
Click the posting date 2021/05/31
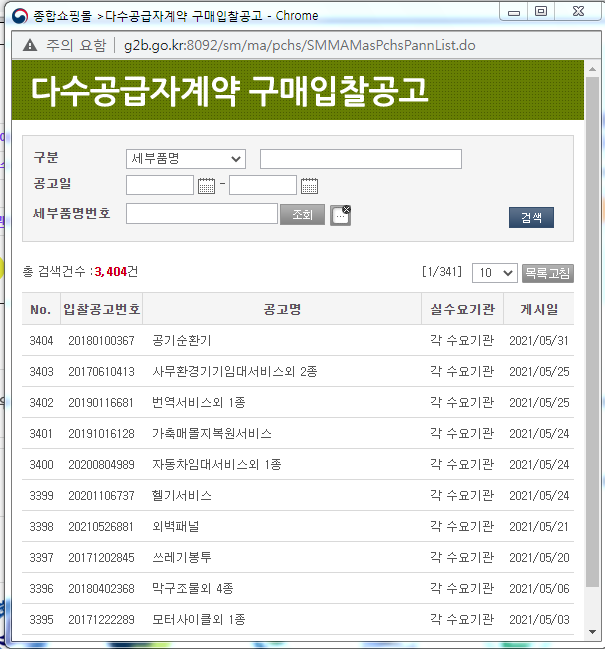click(539, 341)
